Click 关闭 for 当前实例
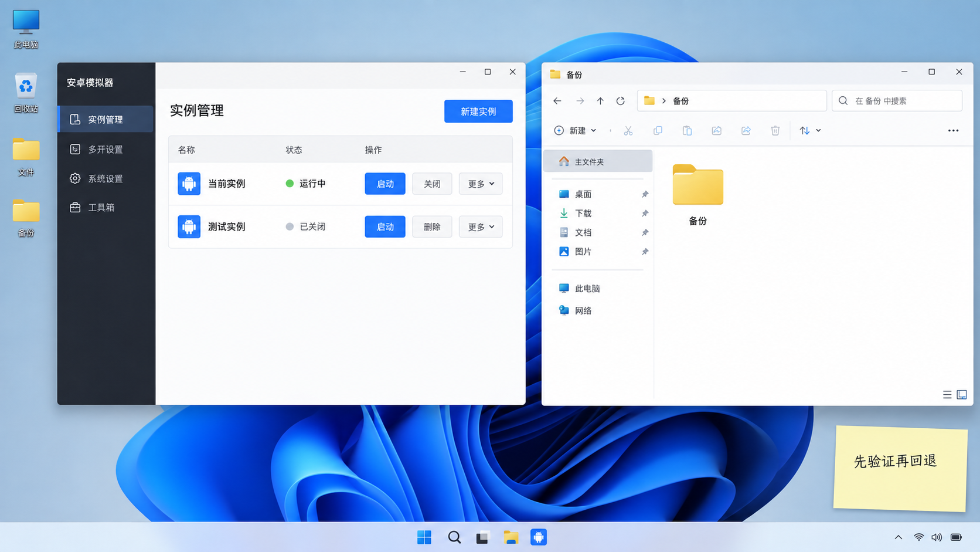 [432, 184]
